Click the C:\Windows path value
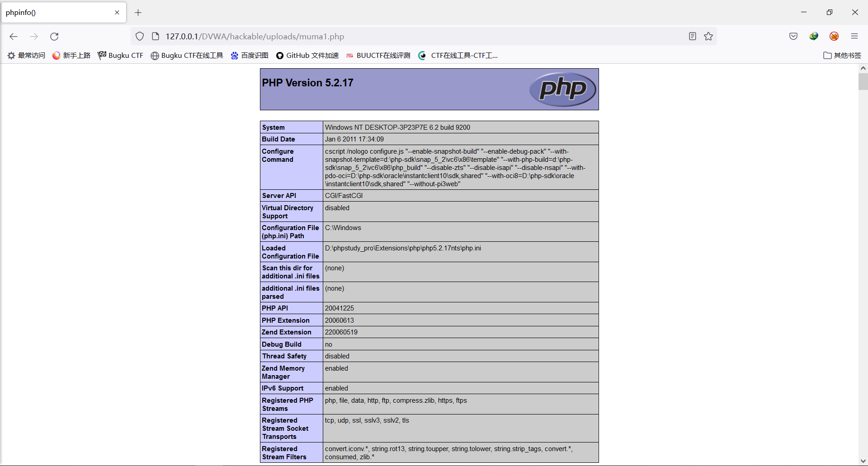The image size is (868, 466). coord(343,228)
